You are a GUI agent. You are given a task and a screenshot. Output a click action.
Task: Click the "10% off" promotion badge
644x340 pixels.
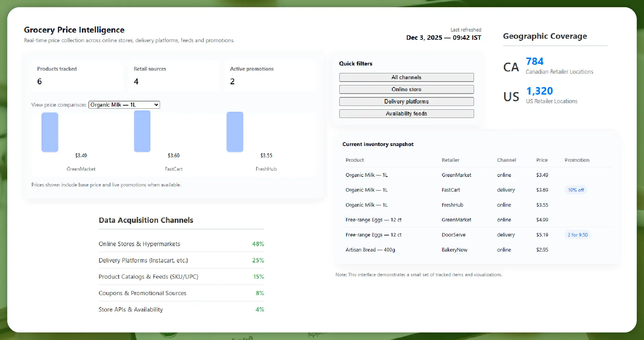click(576, 190)
